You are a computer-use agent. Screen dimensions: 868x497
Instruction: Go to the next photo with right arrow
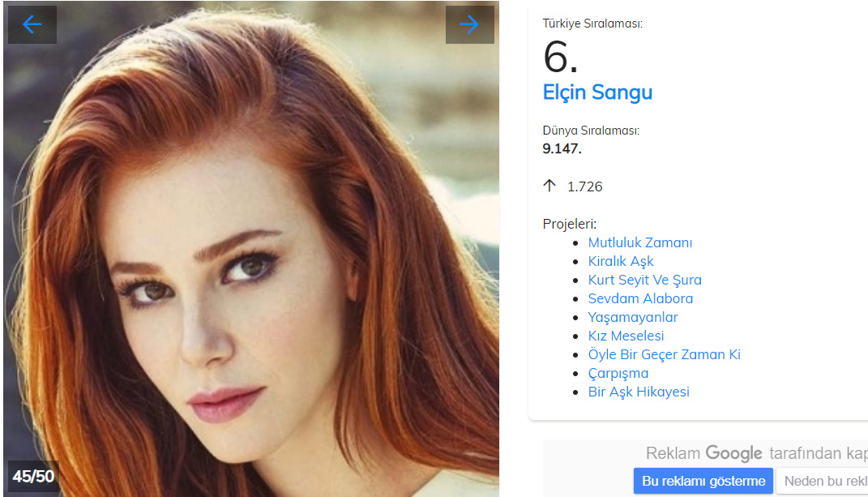click(x=469, y=25)
